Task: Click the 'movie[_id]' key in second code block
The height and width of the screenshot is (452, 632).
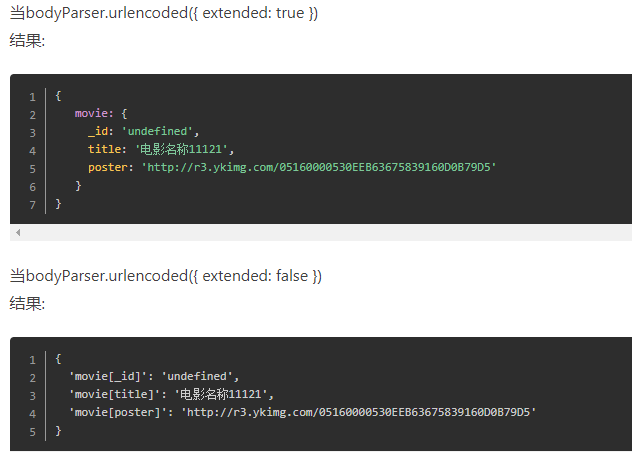Action: [x=108, y=376]
